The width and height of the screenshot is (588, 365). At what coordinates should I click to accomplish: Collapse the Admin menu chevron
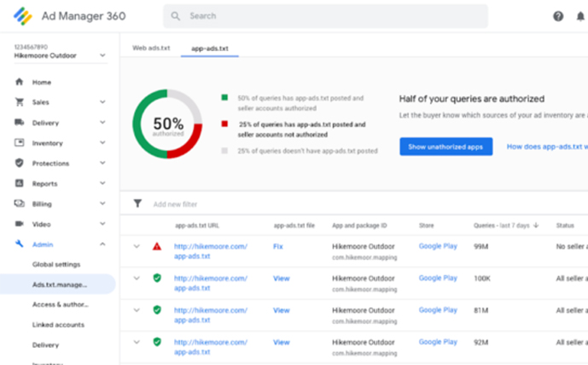[102, 244]
